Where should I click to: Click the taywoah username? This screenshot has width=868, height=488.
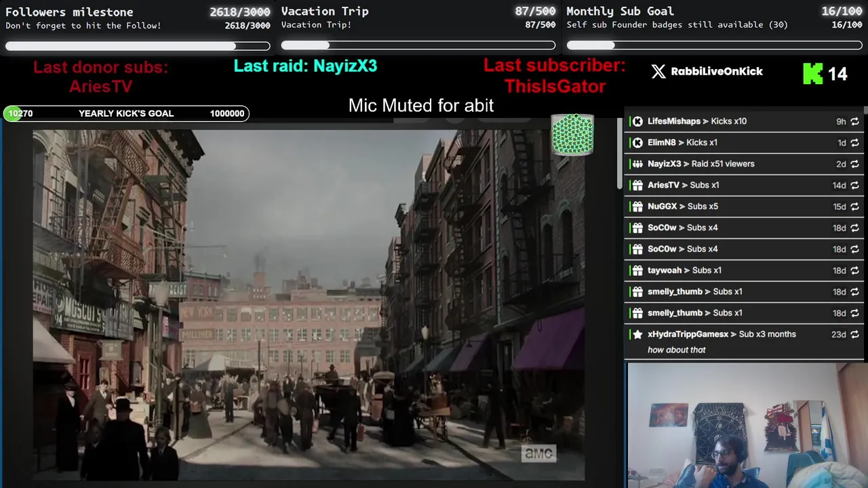click(665, 270)
